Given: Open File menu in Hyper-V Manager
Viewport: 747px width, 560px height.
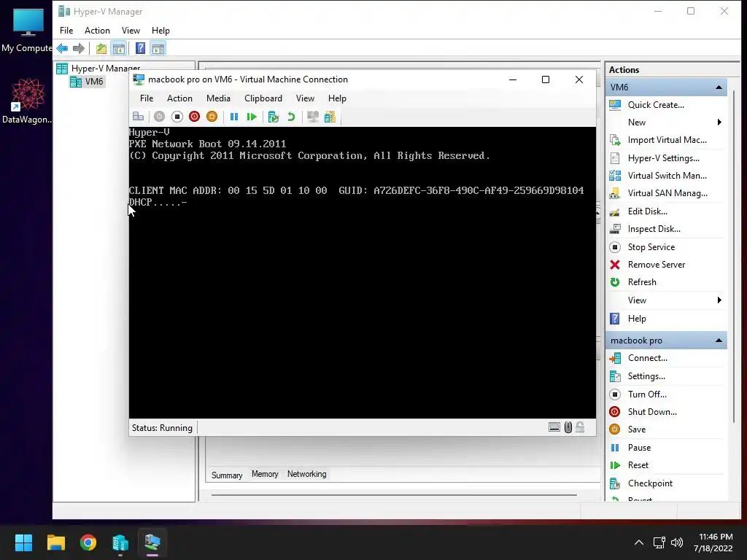Looking at the screenshot, I should click(x=66, y=31).
